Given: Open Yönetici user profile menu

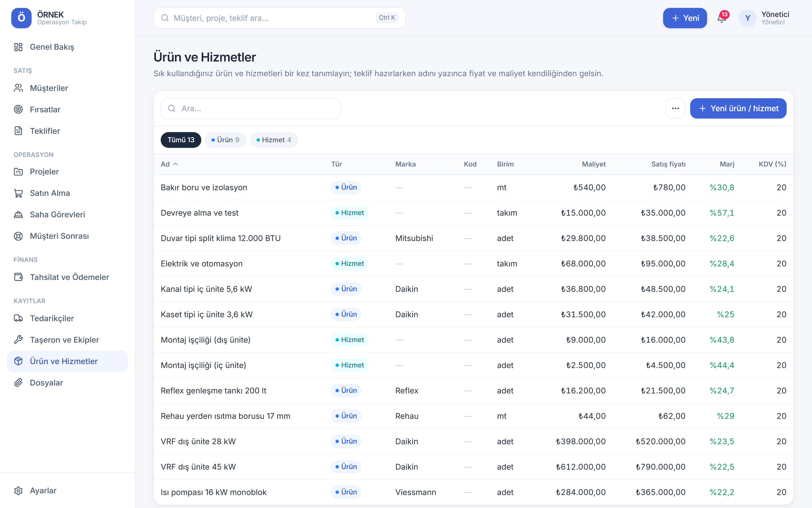Looking at the screenshot, I should click(x=764, y=18).
